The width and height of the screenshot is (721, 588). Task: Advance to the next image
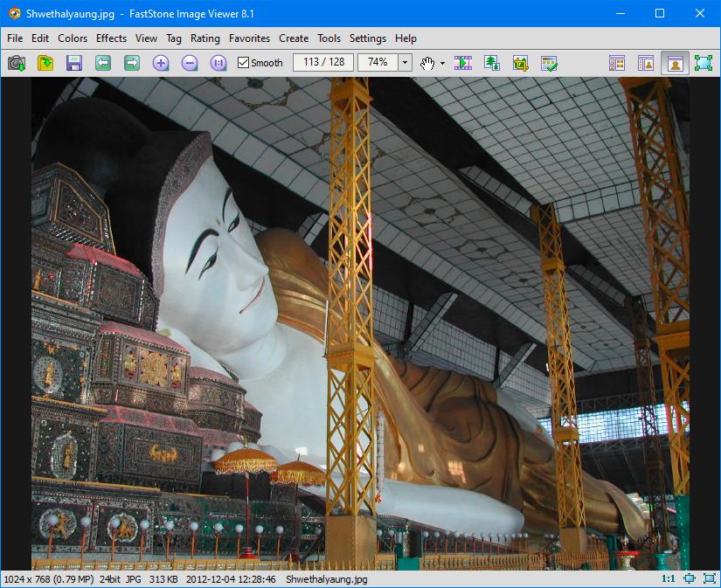[132, 63]
